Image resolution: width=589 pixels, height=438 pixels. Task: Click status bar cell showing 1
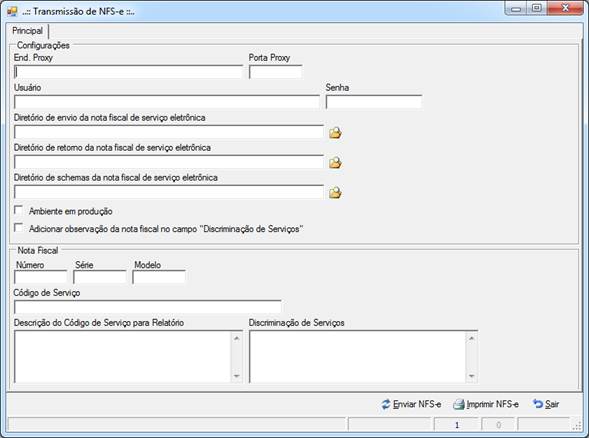457,425
